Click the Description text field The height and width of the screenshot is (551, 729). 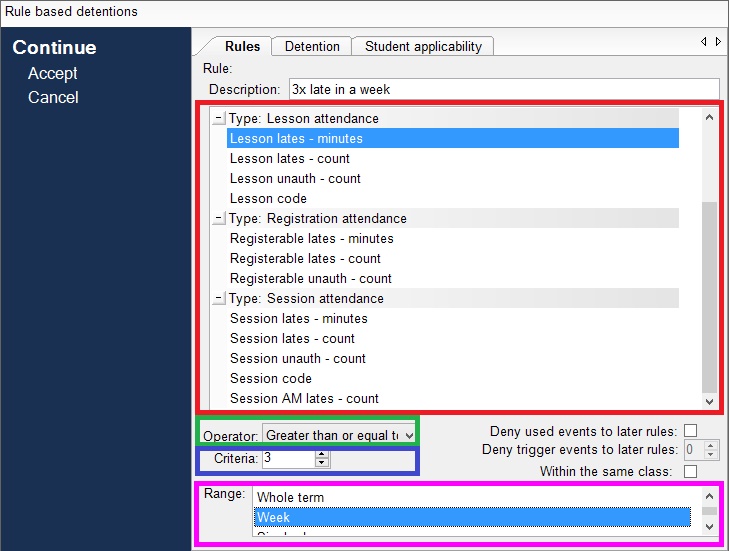click(503, 89)
